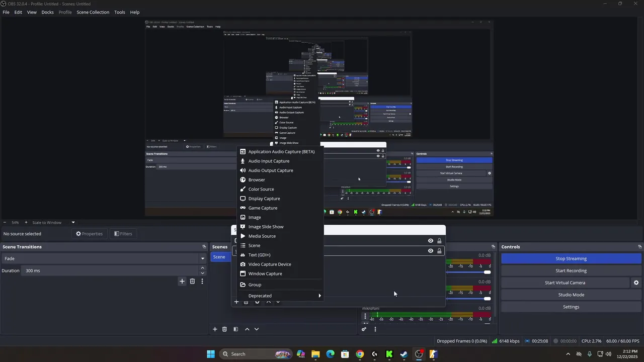Image resolution: width=644 pixels, height=362 pixels.
Task: Open the mikrofoni channel three-dot menu
Action: [365, 316]
